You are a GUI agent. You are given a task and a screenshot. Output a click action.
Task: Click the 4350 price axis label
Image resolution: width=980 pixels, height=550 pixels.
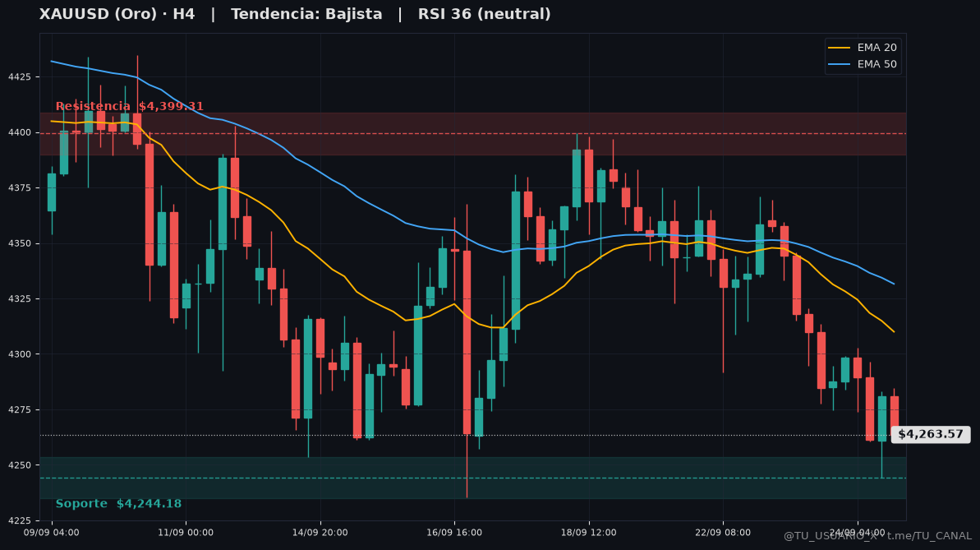click(20, 243)
